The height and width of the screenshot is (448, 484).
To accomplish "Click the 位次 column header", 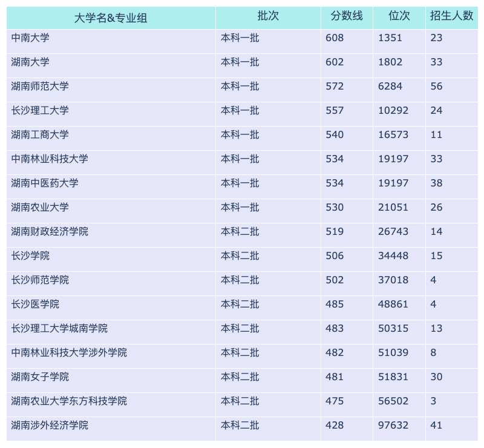I will (399, 18).
